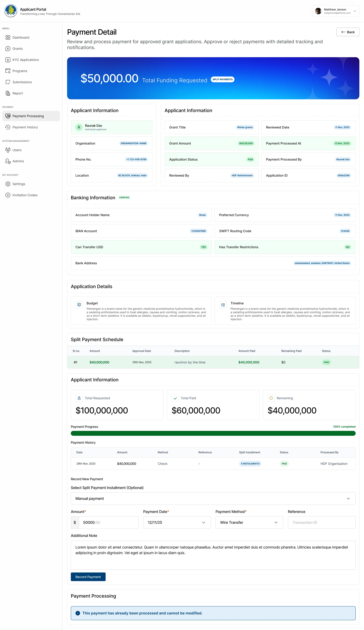
Task: Expand the Matthew Janson account dropdown
Action: 355,11
